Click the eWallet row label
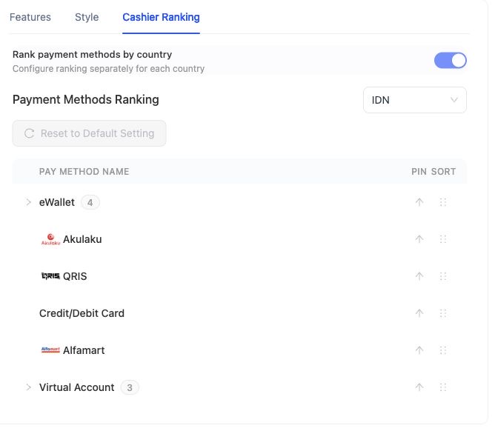Image resolution: width=495 pixels, height=448 pixels. 57,202
